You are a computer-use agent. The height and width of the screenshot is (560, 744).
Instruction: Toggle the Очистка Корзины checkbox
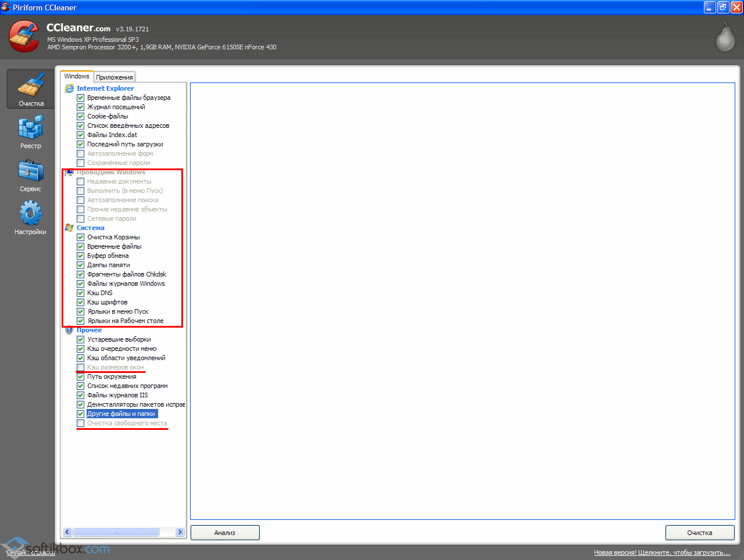[81, 237]
